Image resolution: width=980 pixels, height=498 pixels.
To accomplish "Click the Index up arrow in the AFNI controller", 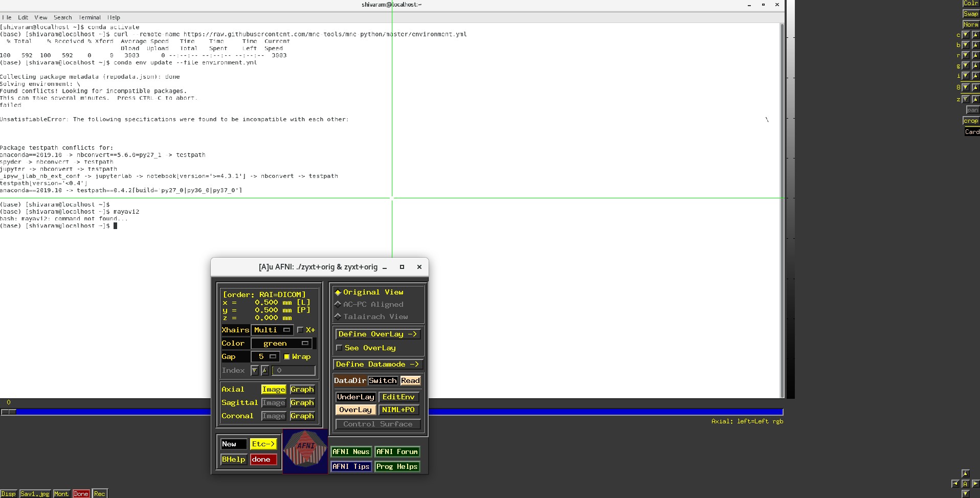I will tap(265, 370).
